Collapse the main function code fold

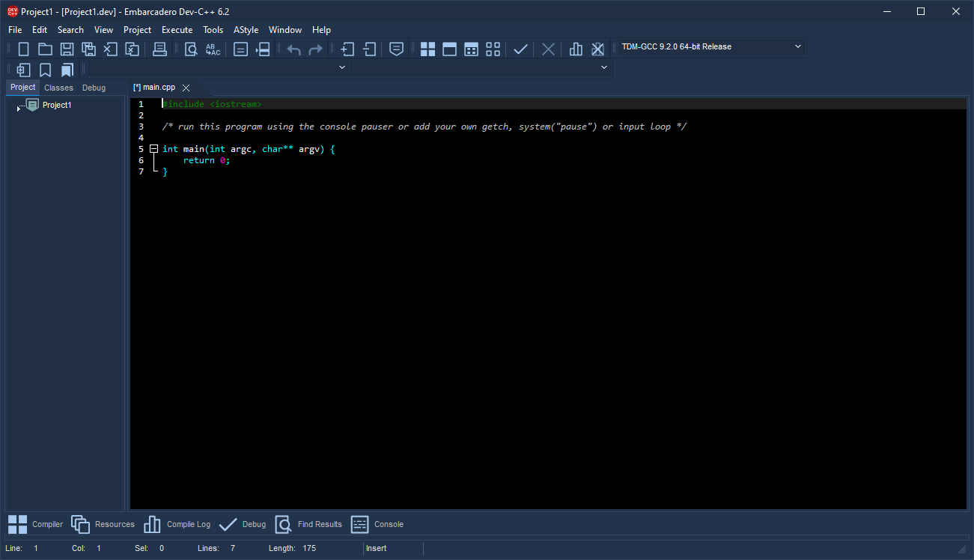154,148
